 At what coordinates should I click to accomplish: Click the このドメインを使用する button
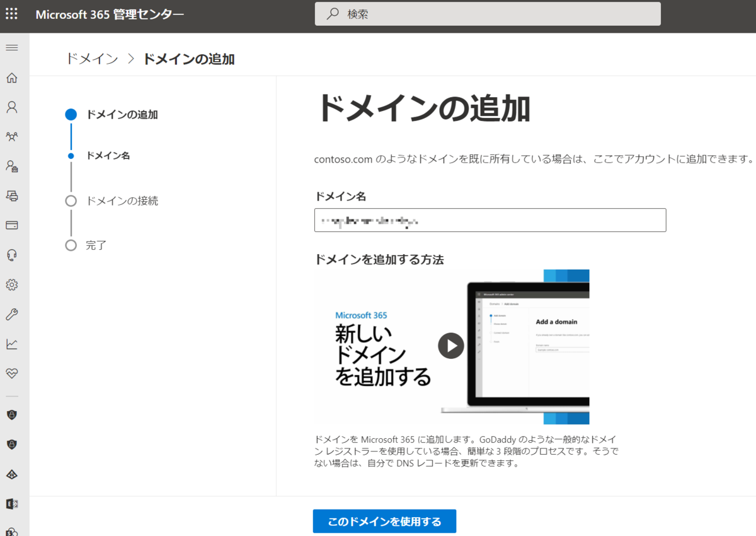click(x=384, y=521)
